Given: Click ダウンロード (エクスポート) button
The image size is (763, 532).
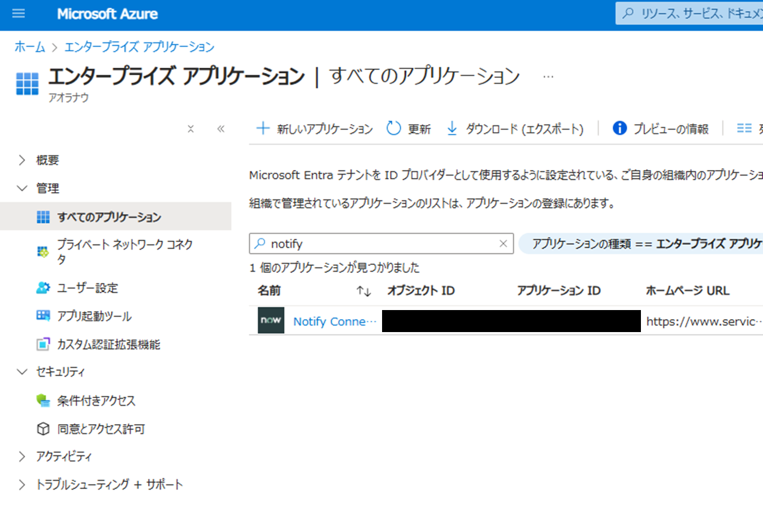Looking at the screenshot, I should coord(515,129).
